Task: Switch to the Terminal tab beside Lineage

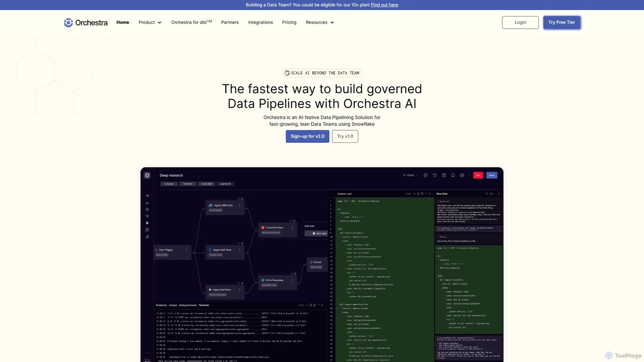Action: 188,184
